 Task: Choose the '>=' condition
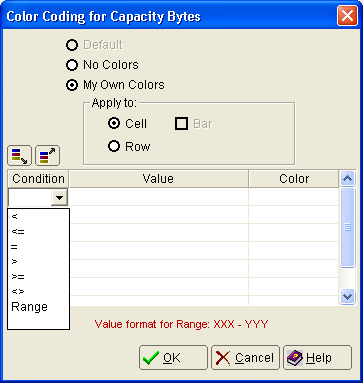(38, 277)
